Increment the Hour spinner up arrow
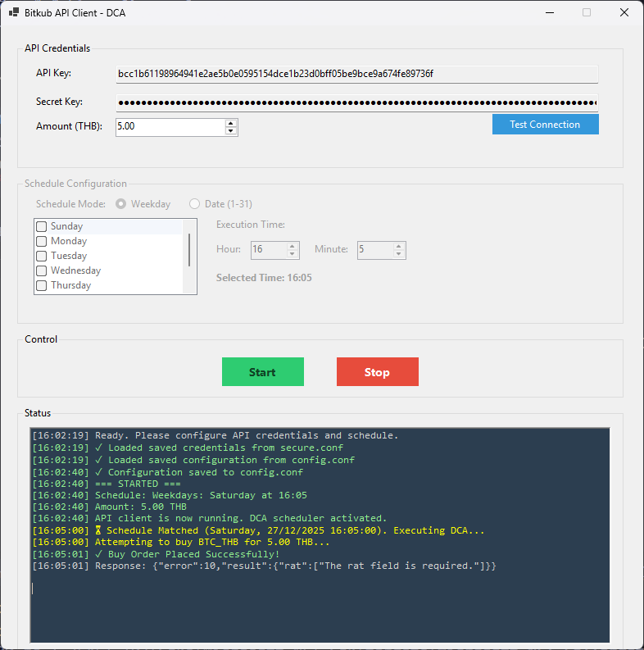 pos(293,246)
